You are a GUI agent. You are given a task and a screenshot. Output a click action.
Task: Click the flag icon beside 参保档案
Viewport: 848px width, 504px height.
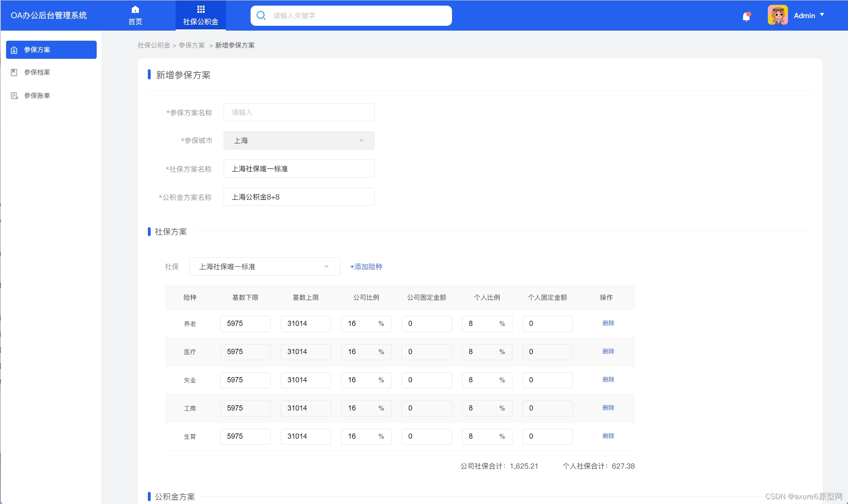click(14, 72)
